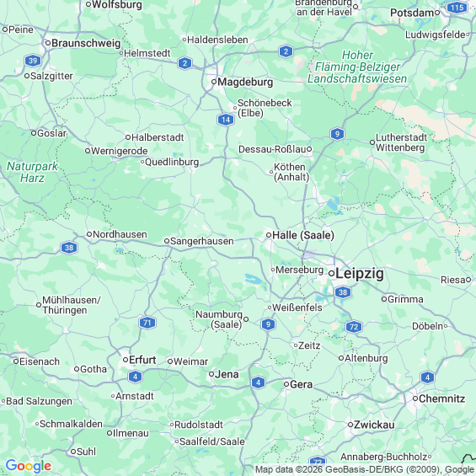Click the Halle (Saale) city label
Image resolution: width=476 pixels, height=476 pixels.
303,235
